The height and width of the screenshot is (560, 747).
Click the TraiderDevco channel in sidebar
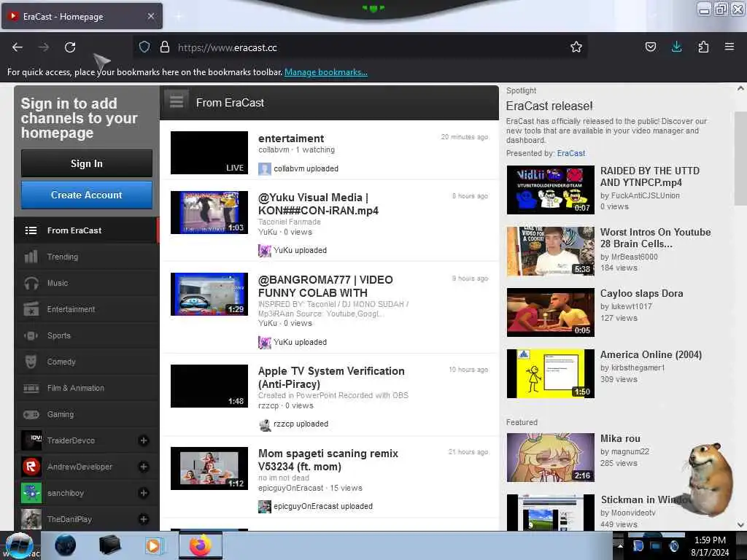tap(86, 440)
